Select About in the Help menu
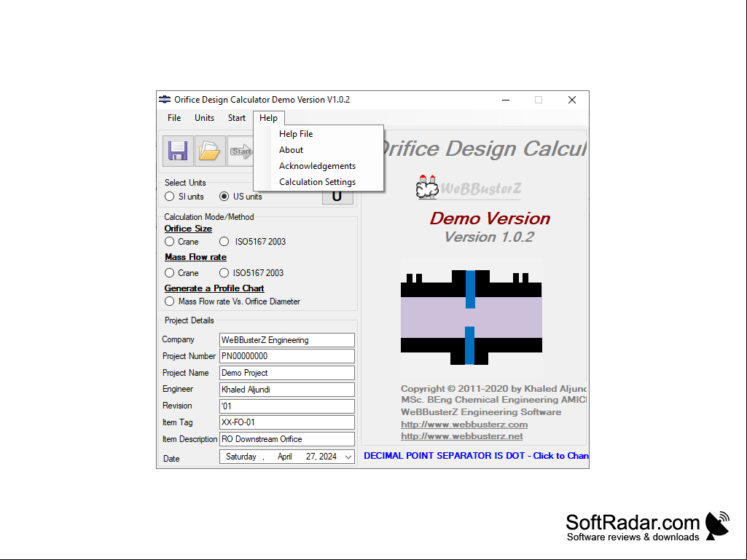This screenshot has height=560, width=747. click(318, 150)
